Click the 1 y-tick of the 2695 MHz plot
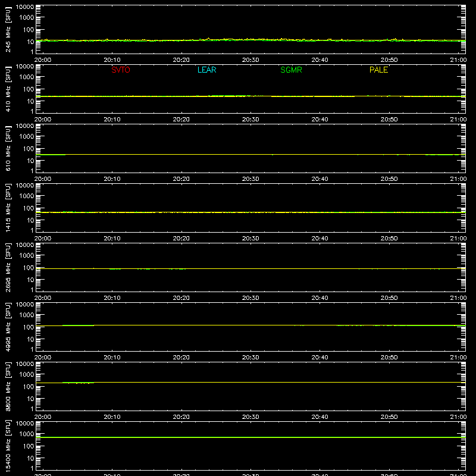 pyautogui.click(x=32, y=290)
